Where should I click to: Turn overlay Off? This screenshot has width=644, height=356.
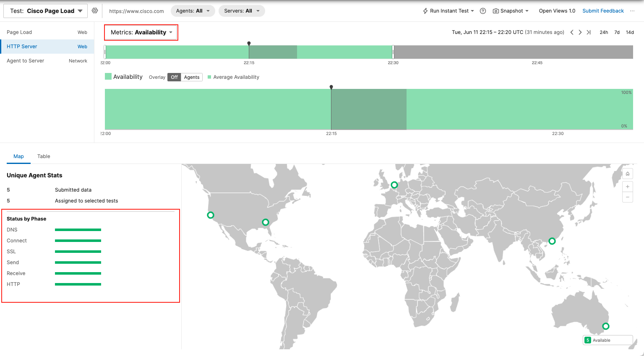coord(174,77)
